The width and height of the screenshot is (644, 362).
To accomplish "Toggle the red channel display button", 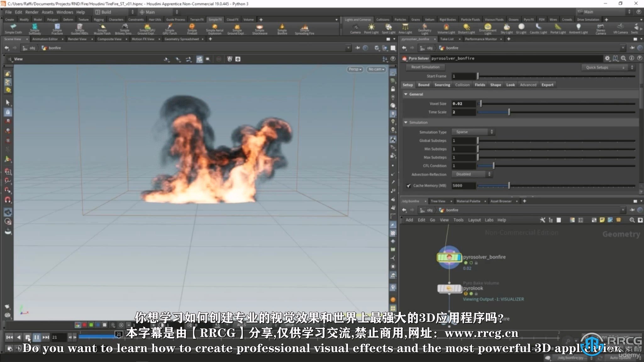I will [84, 325].
